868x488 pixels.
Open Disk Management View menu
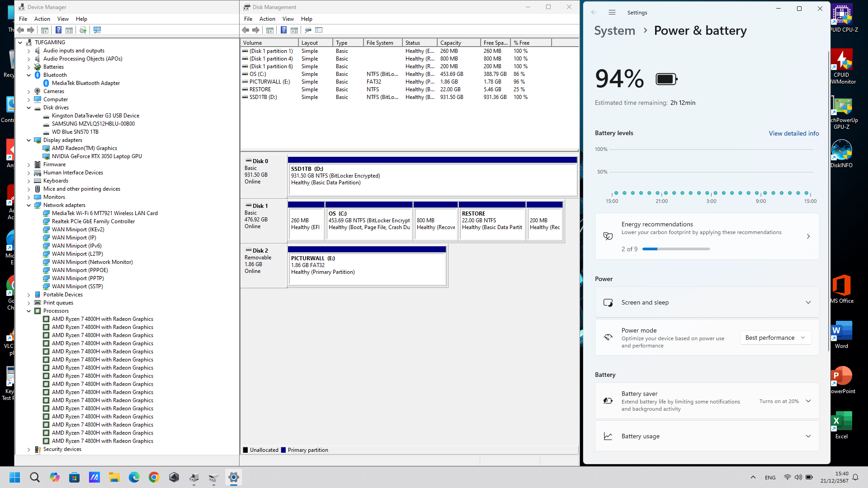(288, 19)
